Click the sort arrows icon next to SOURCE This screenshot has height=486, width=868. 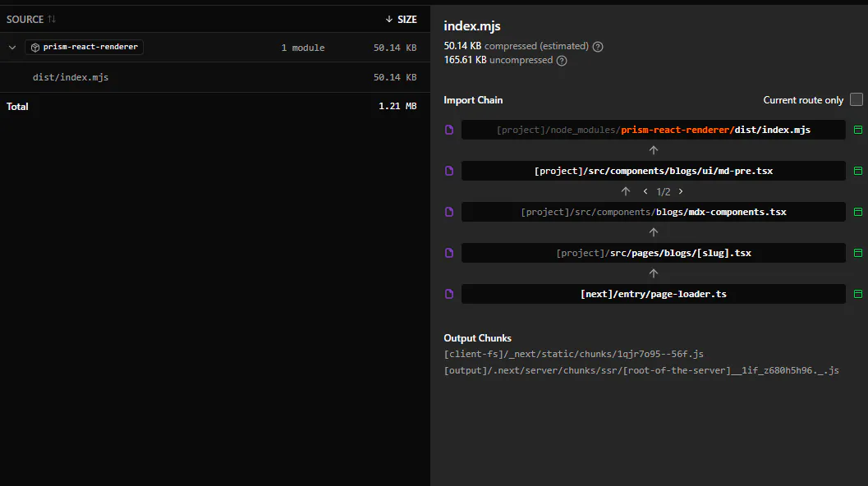(52, 19)
